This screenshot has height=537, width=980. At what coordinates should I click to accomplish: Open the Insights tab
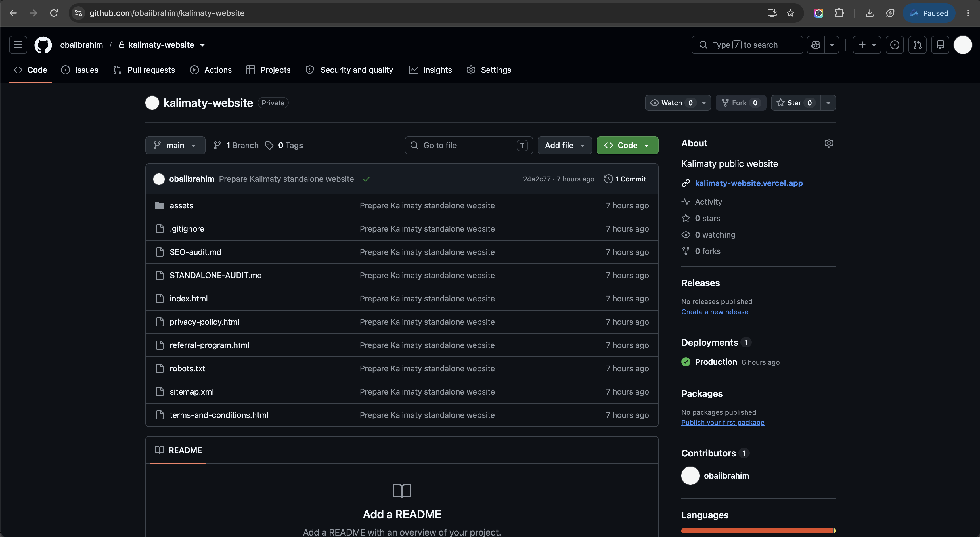(x=430, y=70)
